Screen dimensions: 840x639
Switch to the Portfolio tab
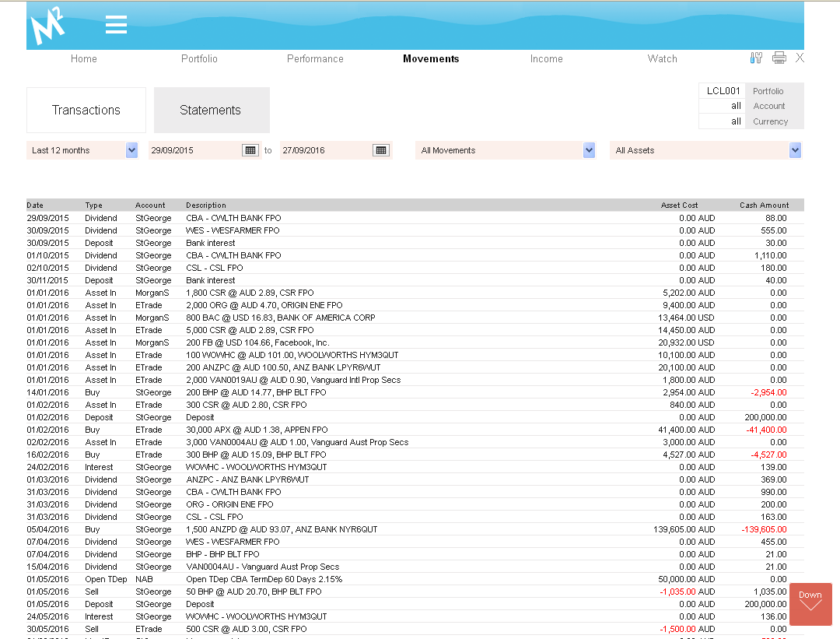coord(199,58)
